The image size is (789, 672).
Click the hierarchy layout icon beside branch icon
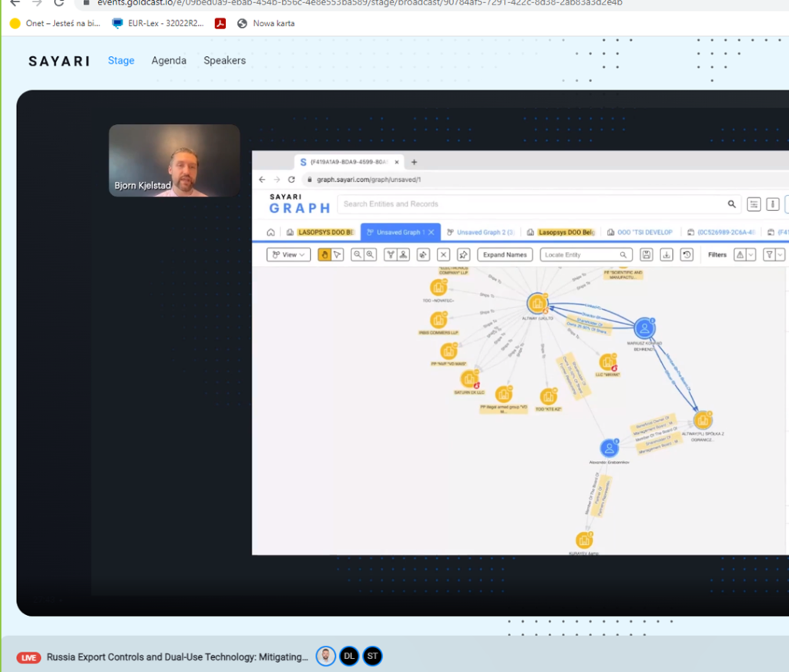[403, 255]
